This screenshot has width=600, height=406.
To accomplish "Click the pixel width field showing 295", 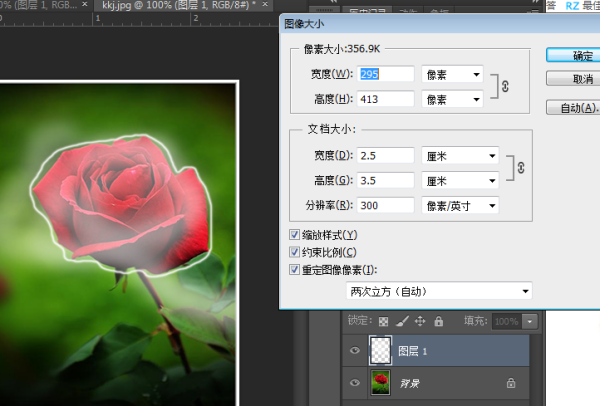I will 385,74.
